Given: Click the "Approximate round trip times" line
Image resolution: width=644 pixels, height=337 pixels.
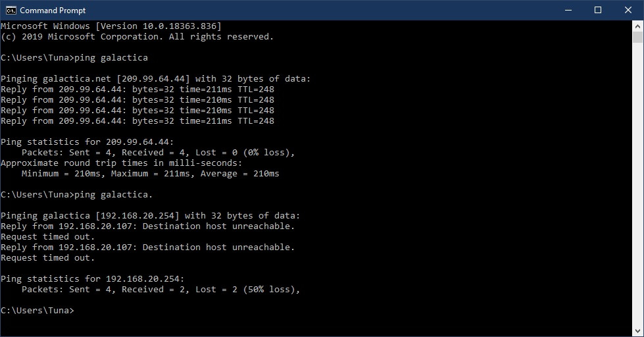Looking at the screenshot, I should 121,163.
